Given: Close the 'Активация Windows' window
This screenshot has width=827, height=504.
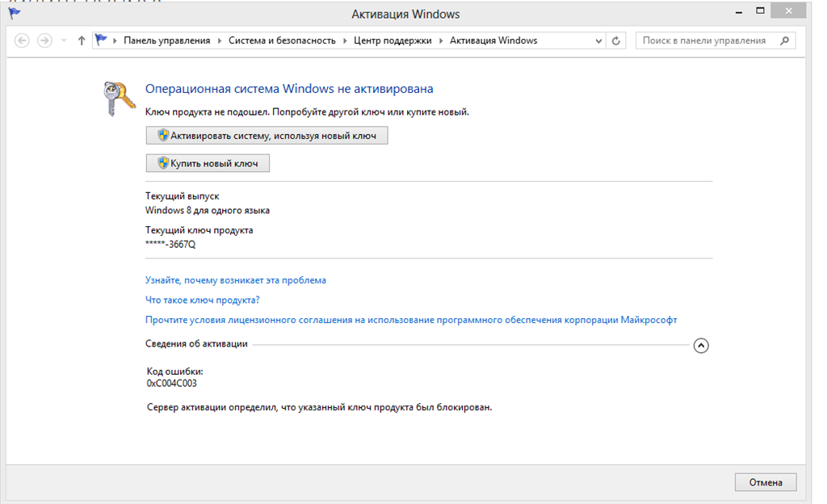Looking at the screenshot, I should pyautogui.click(x=788, y=11).
